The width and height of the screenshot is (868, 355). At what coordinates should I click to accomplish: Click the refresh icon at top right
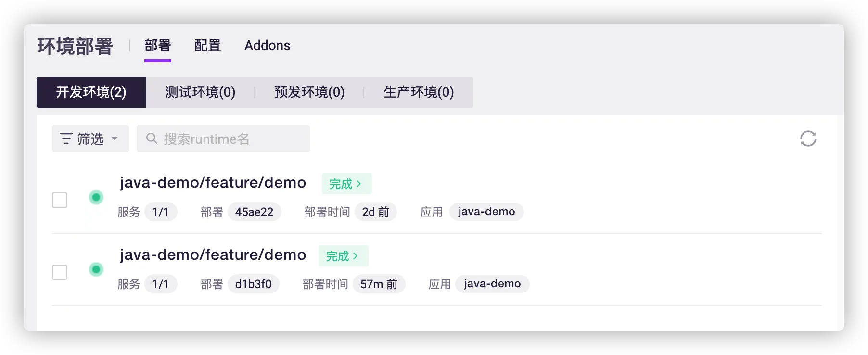point(808,139)
